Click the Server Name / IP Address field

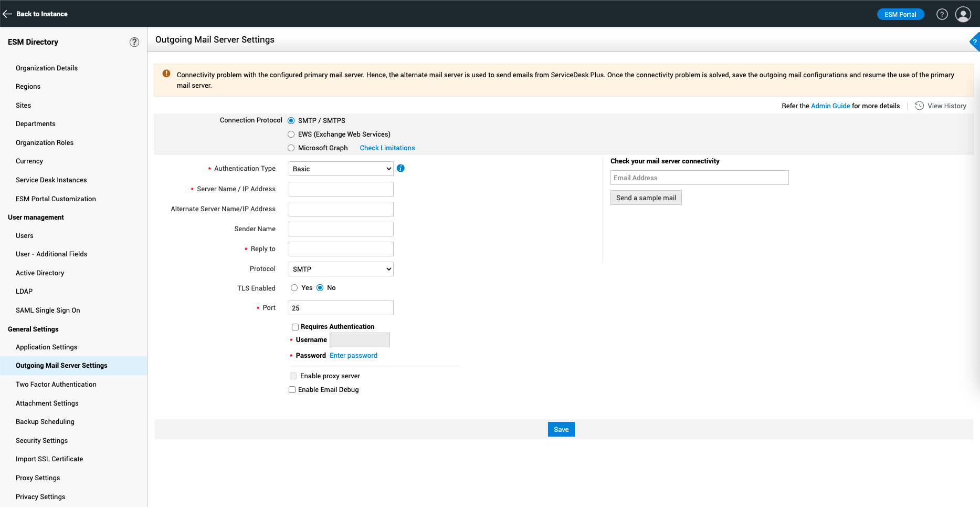pyautogui.click(x=341, y=189)
